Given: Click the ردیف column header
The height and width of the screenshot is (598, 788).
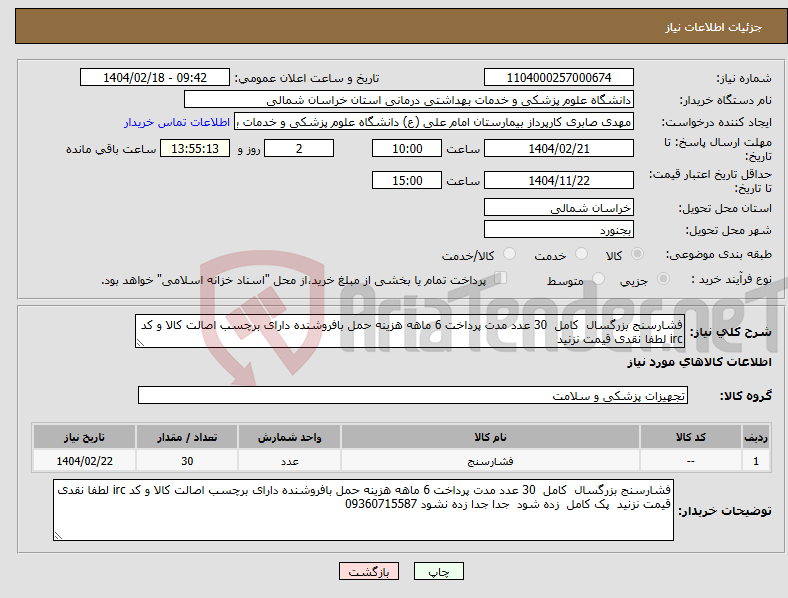Looking at the screenshot, I should 756,437.
